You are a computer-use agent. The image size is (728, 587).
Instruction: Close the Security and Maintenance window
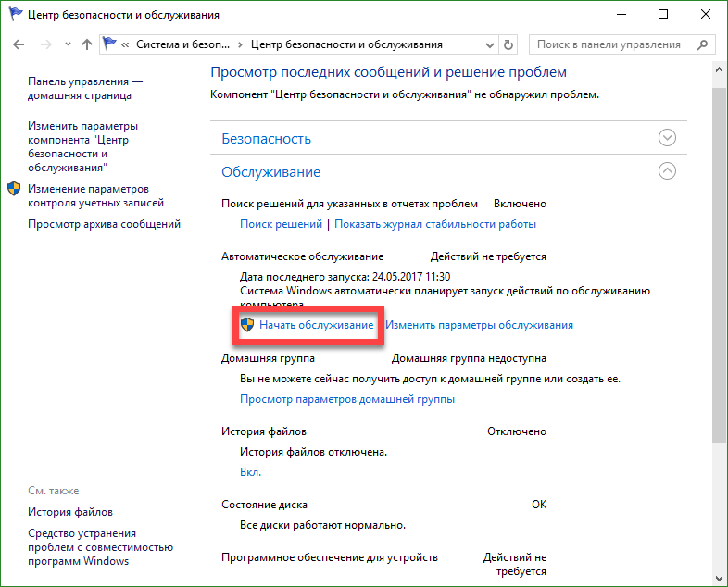coord(705,15)
